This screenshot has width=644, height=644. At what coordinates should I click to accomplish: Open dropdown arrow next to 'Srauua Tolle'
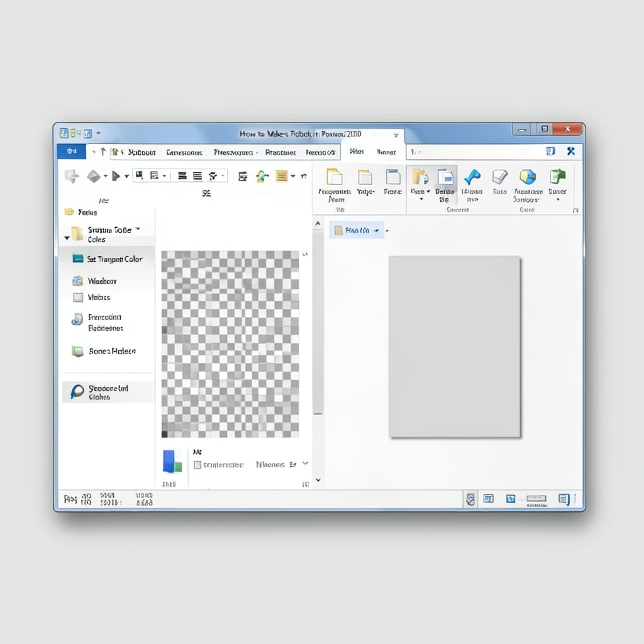click(138, 229)
